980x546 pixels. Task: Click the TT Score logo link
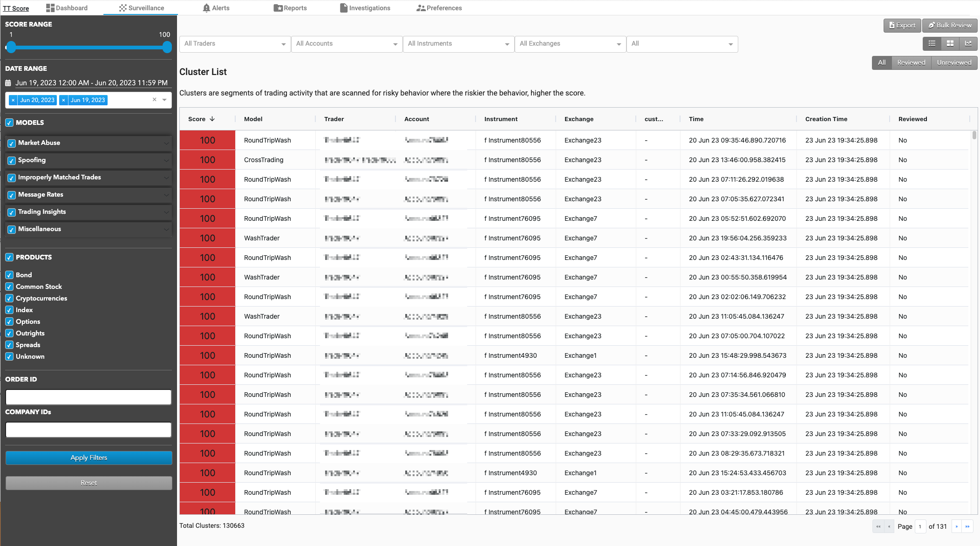coord(16,8)
